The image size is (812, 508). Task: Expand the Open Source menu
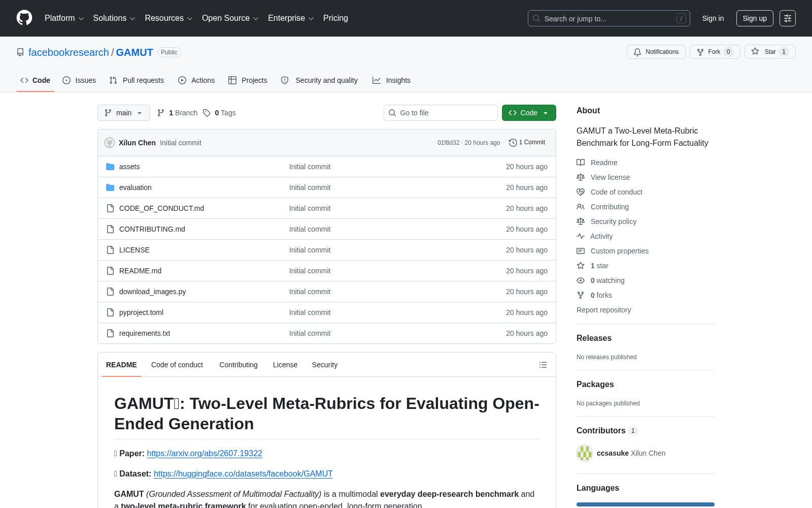[230, 18]
